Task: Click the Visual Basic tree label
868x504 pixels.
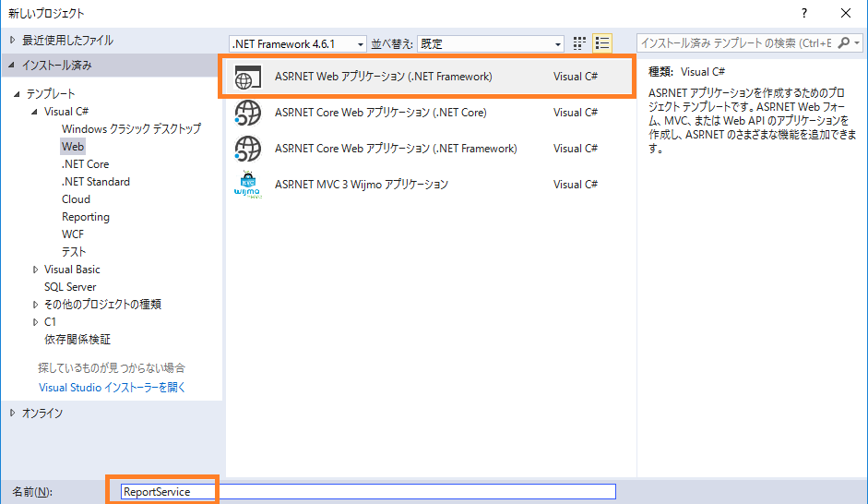Action: (x=72, y=270)
